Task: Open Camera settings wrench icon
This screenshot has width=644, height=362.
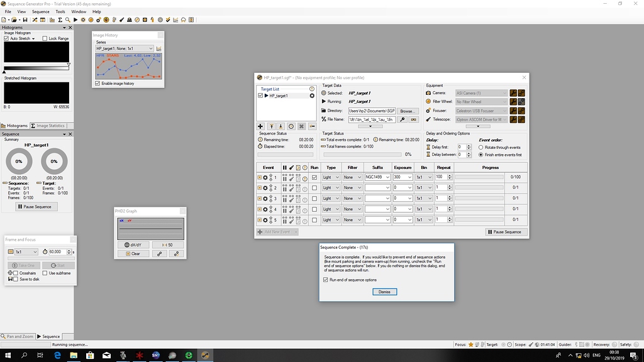Action: coord(513,93)
